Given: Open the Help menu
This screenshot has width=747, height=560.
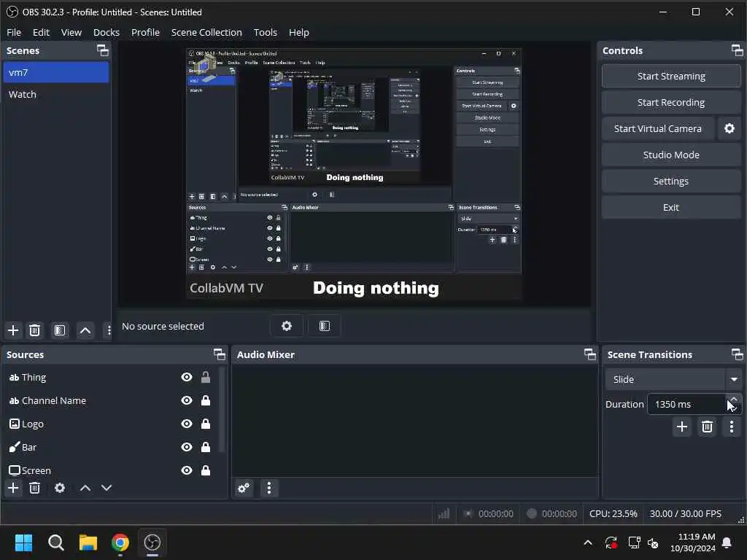Looking at the screenshot, I should (x=298, y=32).
